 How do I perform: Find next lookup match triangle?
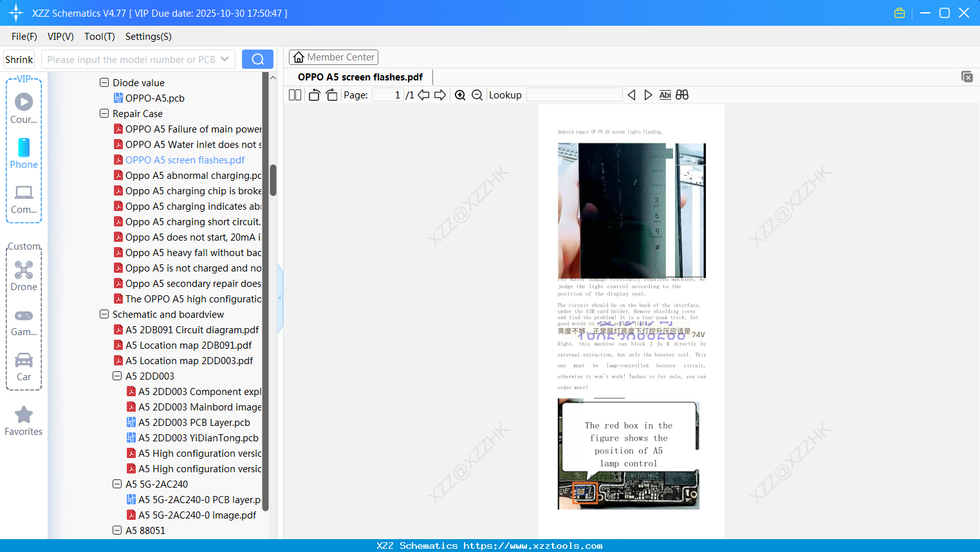tap(648, 95)
